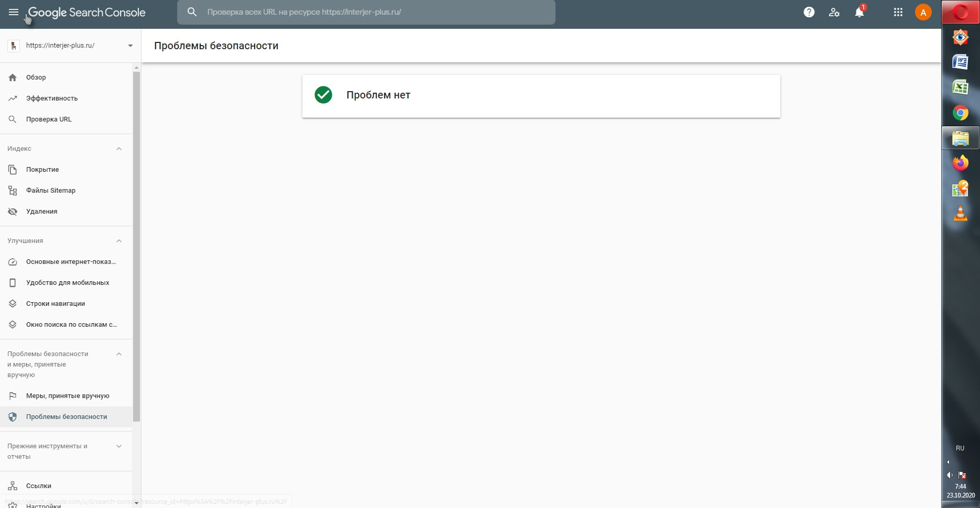
Task: Open Microsoft Excel in taskbar
Action: pyautogui.click(x=961, y=87)
